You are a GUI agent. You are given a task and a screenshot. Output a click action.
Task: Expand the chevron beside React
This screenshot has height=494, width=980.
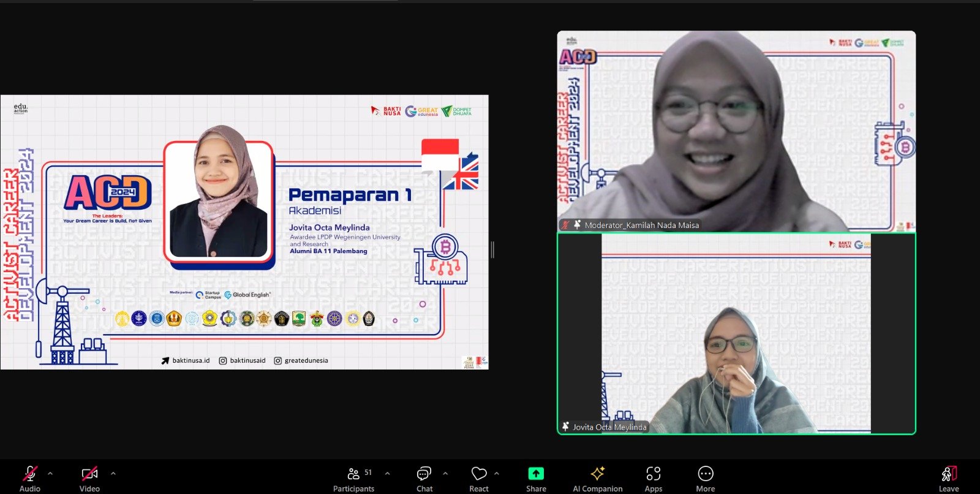click(x=496, y=473)
